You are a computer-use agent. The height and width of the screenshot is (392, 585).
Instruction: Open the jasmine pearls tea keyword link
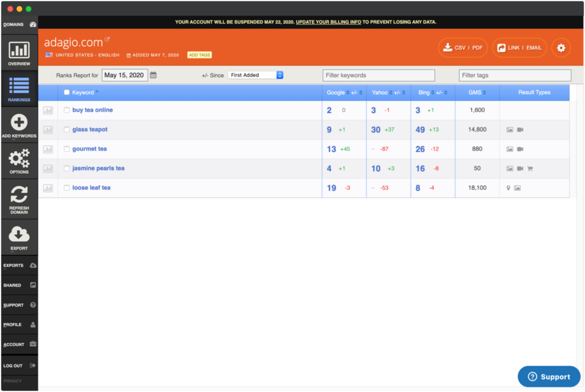pyautogui.click(x=98, y=169)
